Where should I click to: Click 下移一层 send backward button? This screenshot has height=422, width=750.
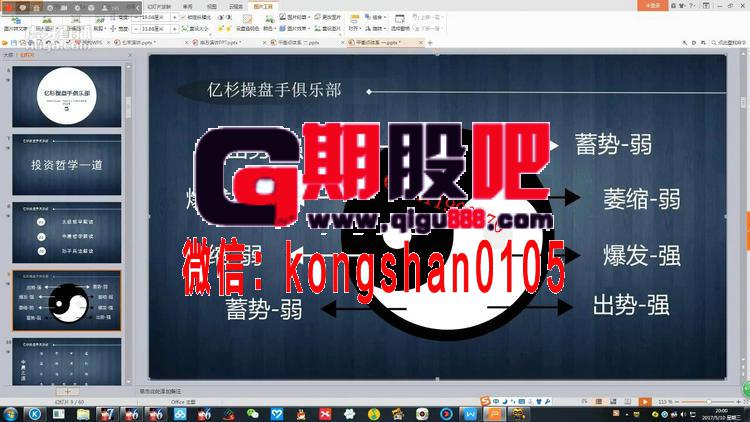(429, 29)
